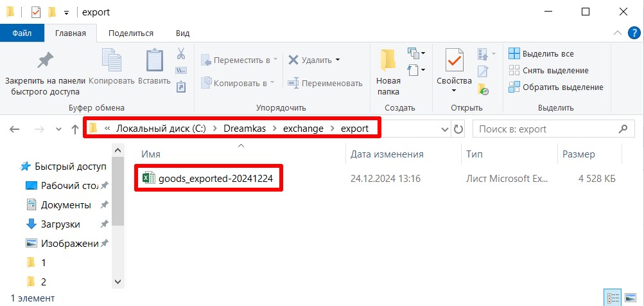Click Выделить все

(x=541, y=53)
